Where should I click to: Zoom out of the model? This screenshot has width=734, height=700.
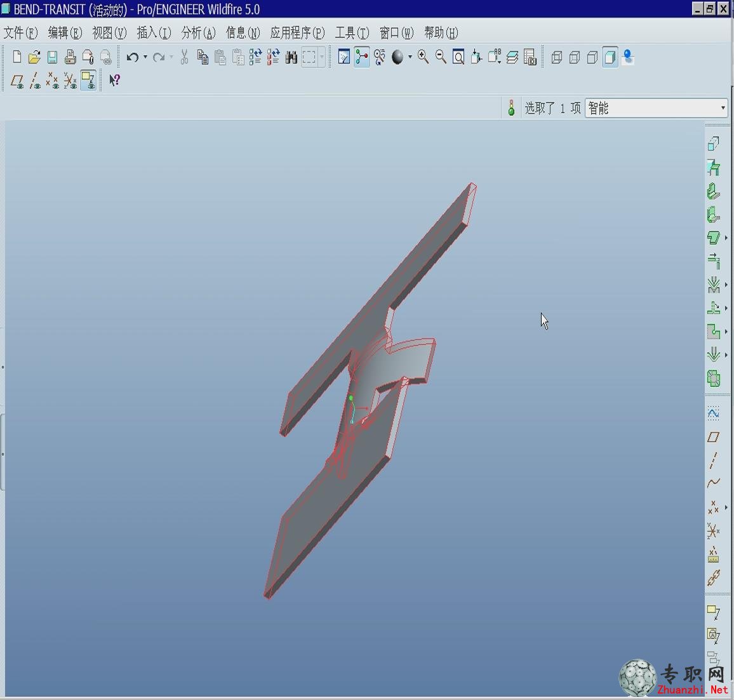(441, 57)
